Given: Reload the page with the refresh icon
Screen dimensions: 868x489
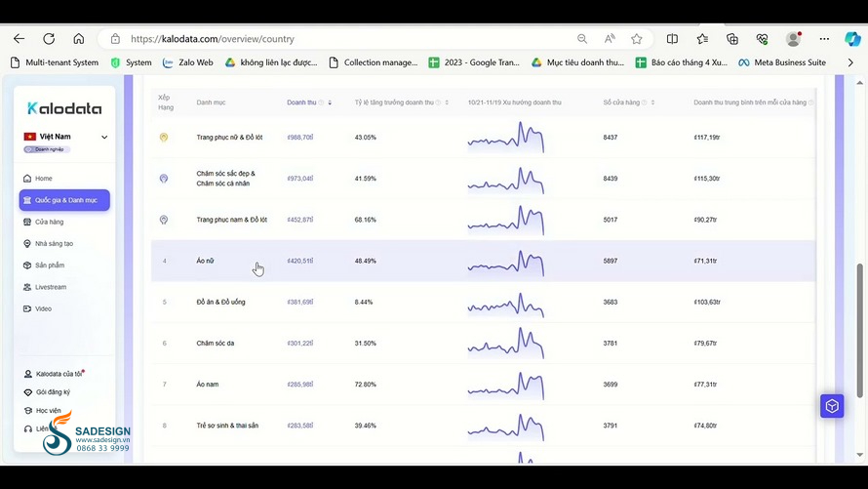Looking at the screenshot, I should tap(50, 39).
